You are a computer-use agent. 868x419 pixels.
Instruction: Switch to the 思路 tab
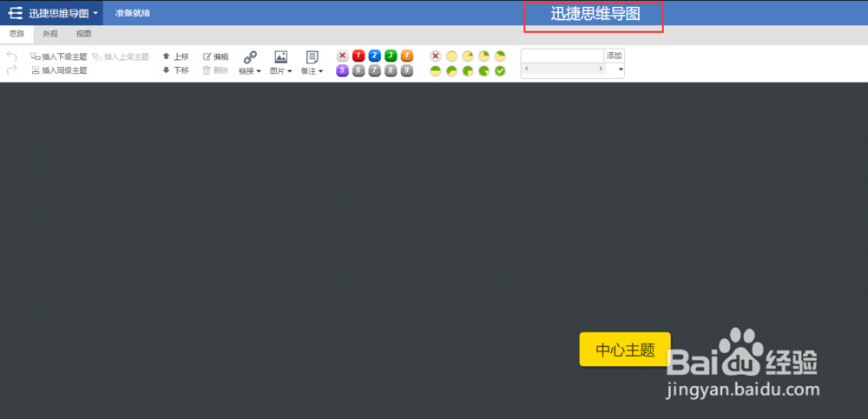point(16,34)
